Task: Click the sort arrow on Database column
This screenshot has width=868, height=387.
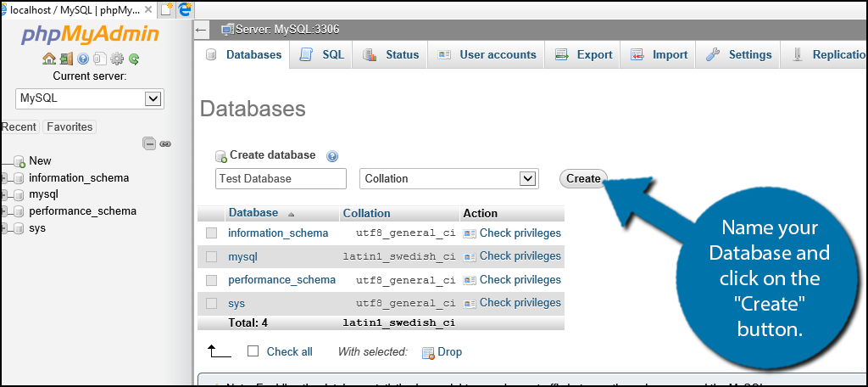Action: tap(292, 214)
